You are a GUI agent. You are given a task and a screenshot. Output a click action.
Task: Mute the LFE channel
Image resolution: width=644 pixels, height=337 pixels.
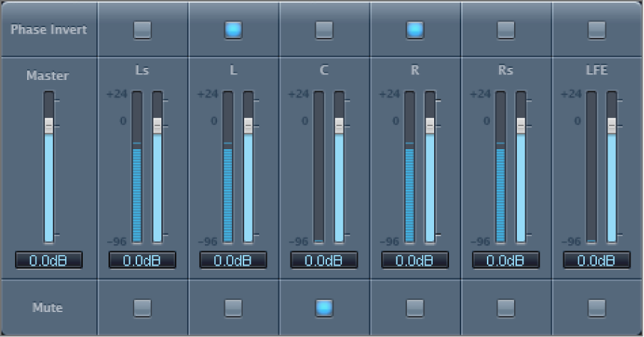pyautogui.click(x=597, y=308)
